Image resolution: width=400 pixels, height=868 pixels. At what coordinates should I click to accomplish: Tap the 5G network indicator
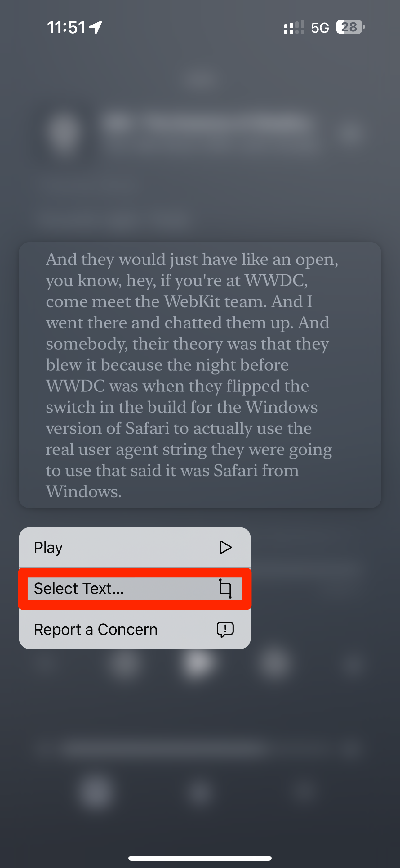(320, 27)
